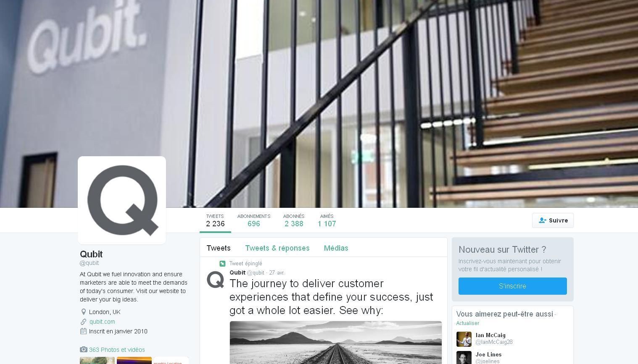Click the link icon beside qubit.com

[83, 322]
